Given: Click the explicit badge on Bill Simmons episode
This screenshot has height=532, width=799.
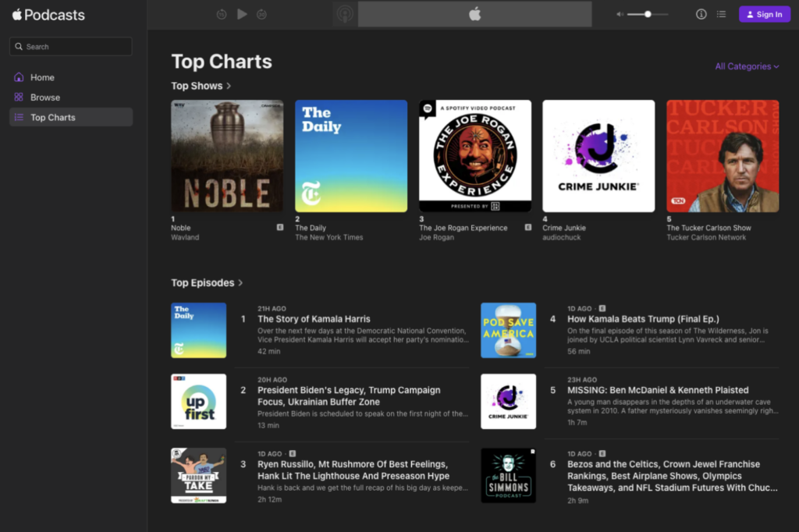Looking at the screenshot, I should tap(602, 453).
